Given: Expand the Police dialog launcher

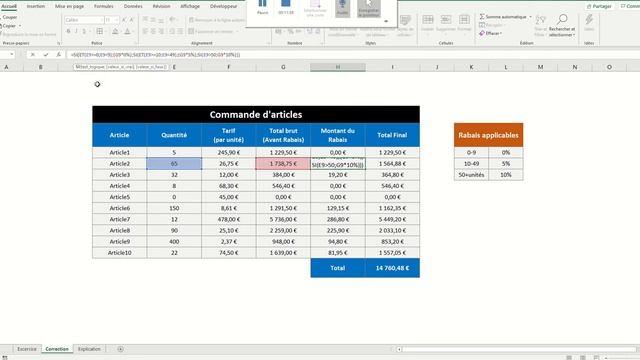Looking at the screenshot, I should coord(135,43).
